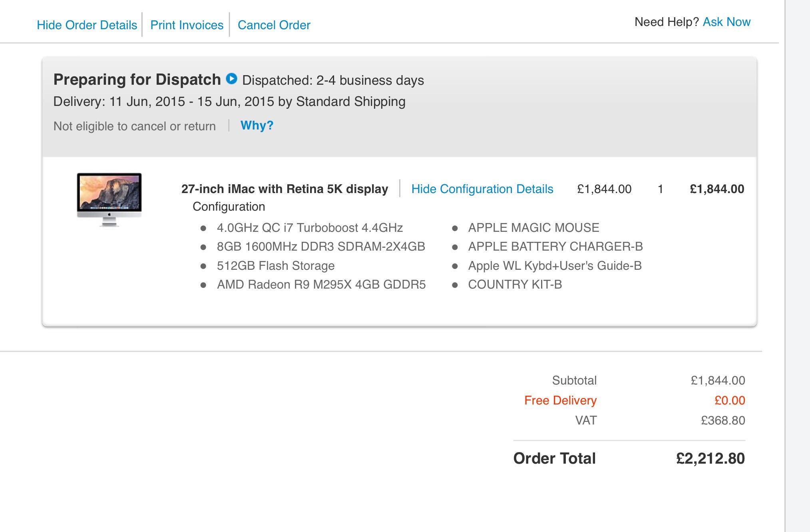This screenshot has height=532, width=810.
Task: Click the iMac product thumbnail
Action: (x=109, y=199)
